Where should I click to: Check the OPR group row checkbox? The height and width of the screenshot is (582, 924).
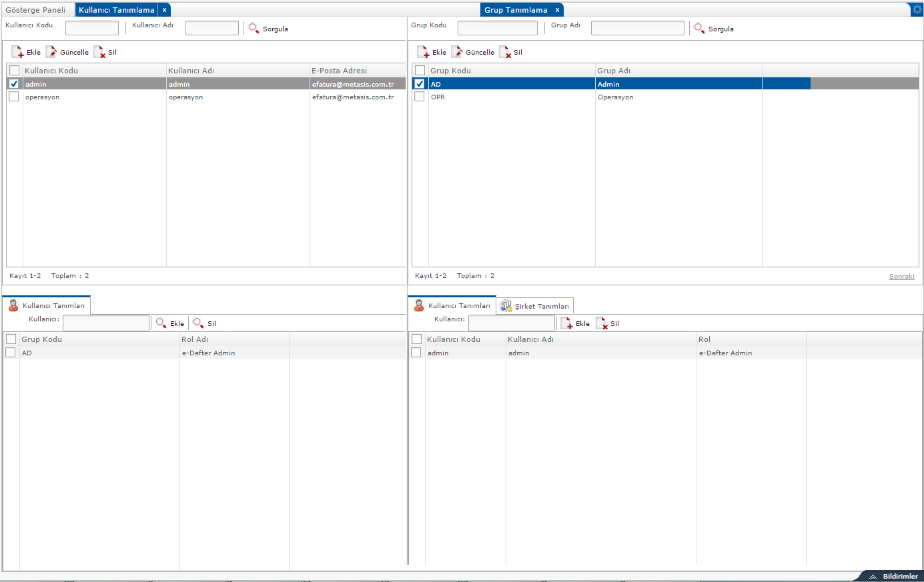[x=420, y=97]
